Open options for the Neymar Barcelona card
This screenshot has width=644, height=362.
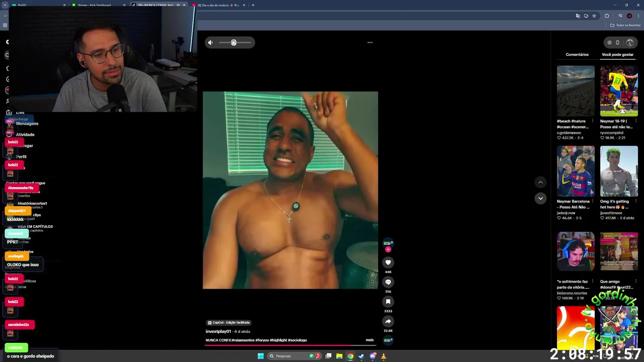[592, 202]
